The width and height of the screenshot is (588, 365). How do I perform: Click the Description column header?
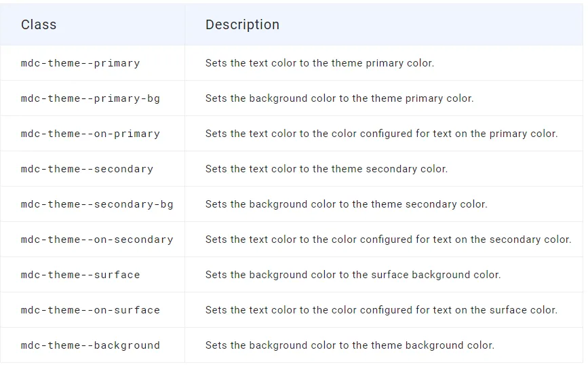click(x=242, y=25)
